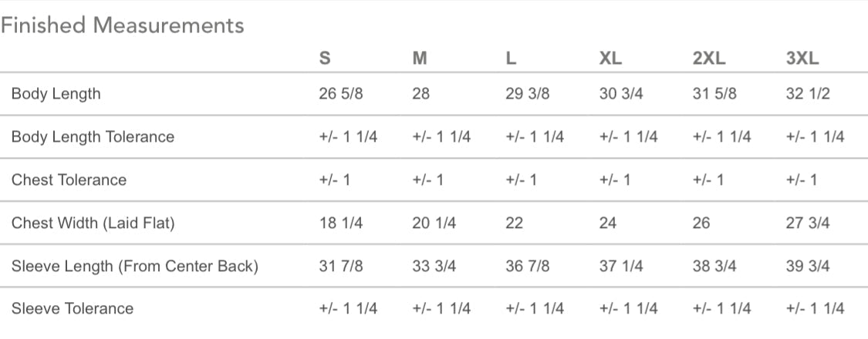Select the Finished Measurements heading
868x339 pixels.
point(123,25)
